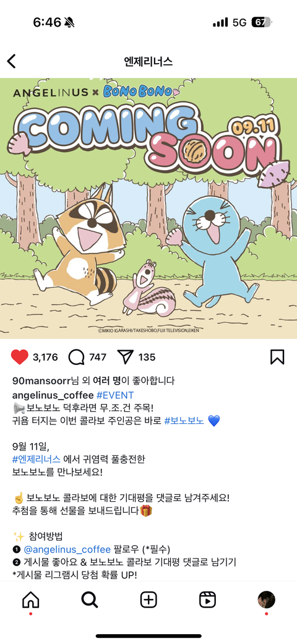Tap the Coming Soon Bonobono post image

tap(148, 208)
